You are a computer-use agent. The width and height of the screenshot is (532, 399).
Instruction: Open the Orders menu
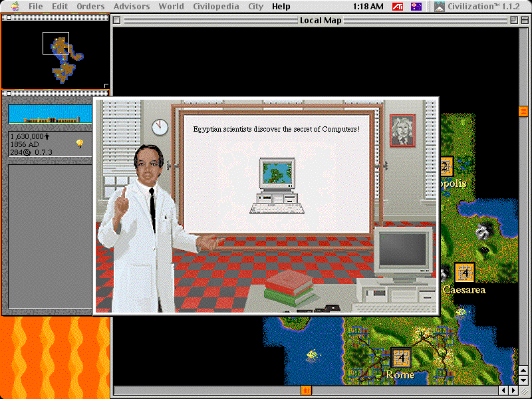point(90,6)
